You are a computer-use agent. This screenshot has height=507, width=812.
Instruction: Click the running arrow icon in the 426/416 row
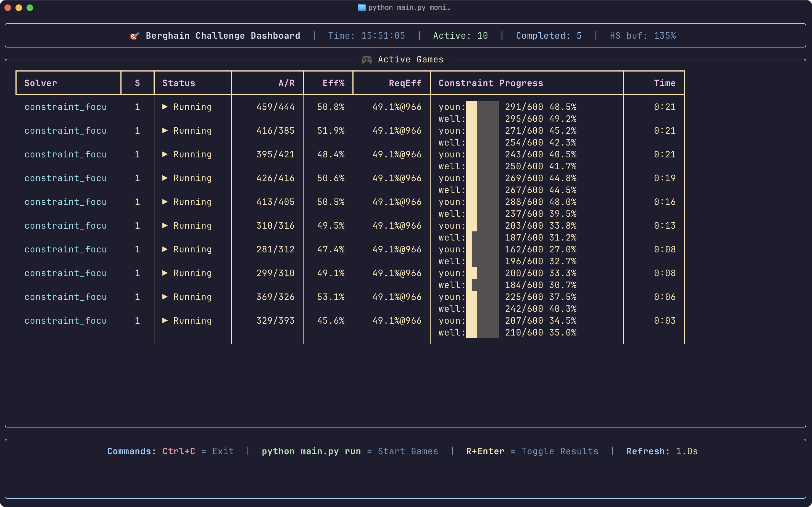pyautogui.click(x=165, y=178)
